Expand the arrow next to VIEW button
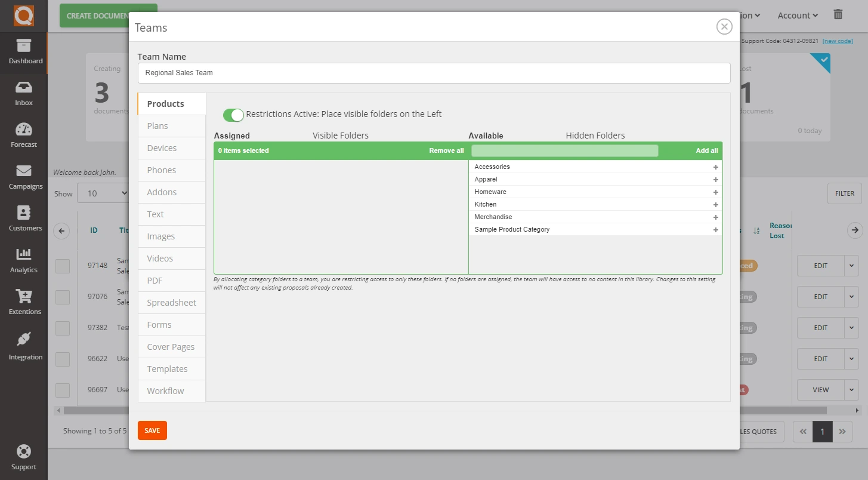The height and width of the screenshot is (480, 868). pos(852,390)
